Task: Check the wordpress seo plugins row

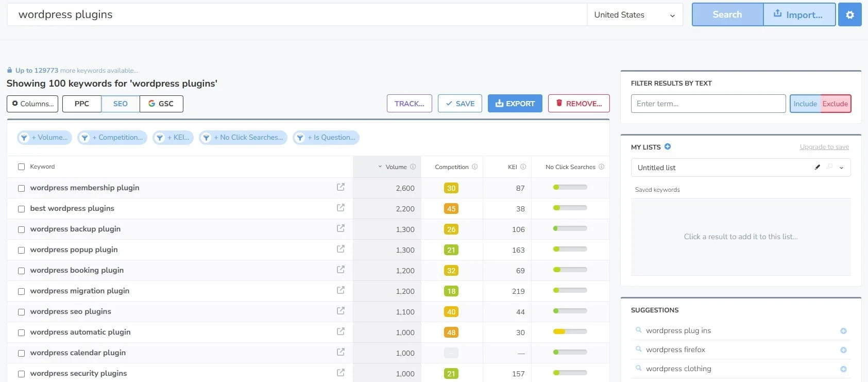Action: coord(21,312)
